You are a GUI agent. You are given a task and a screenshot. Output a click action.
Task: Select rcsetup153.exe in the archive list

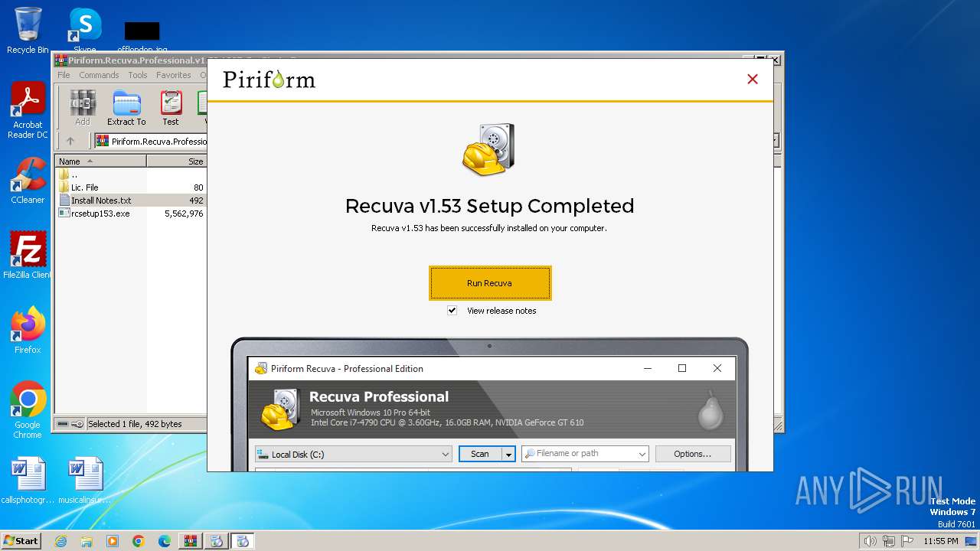coord(131,214)
